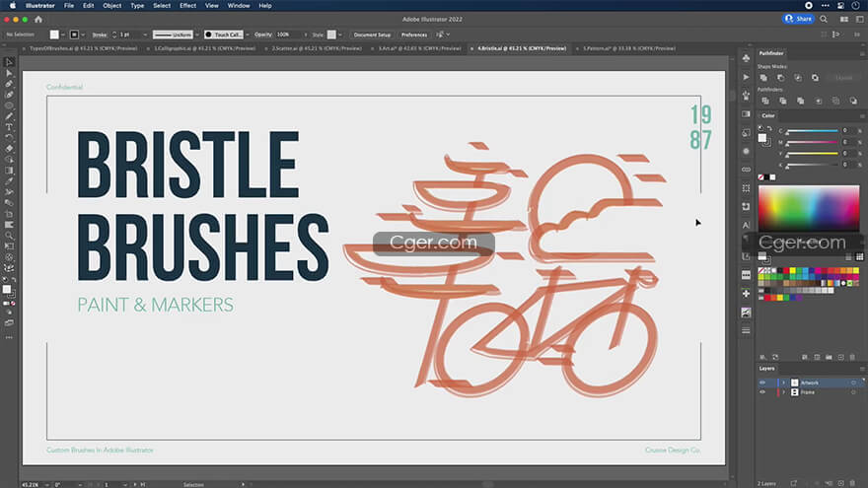Open Pathfinder panel options menu

[x=862, y=53]
